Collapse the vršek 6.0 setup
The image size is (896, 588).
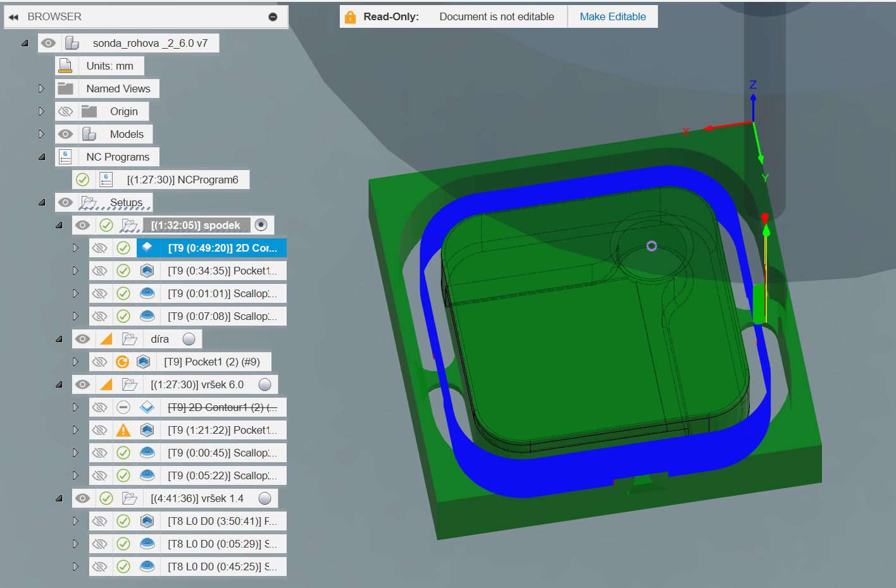59,384
